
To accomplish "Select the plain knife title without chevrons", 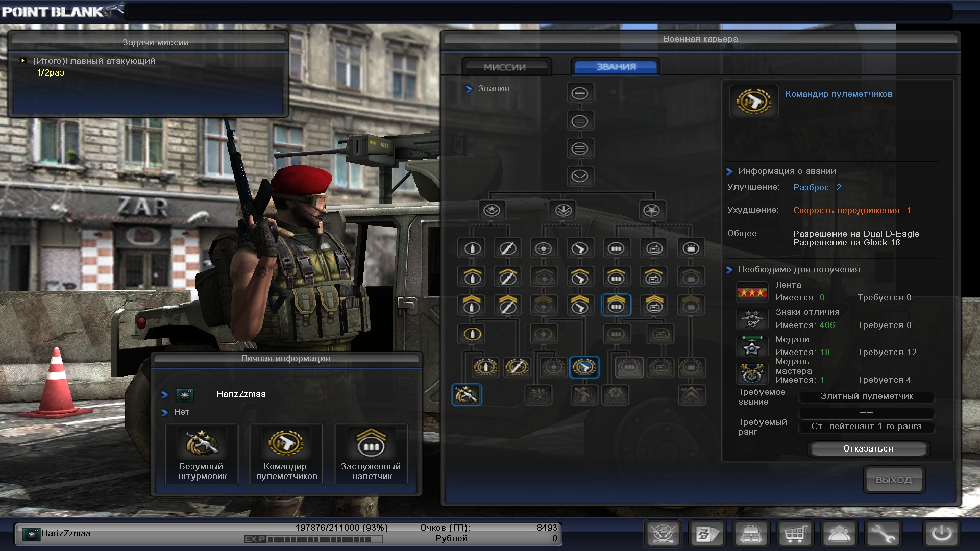I will coord(508,248).
